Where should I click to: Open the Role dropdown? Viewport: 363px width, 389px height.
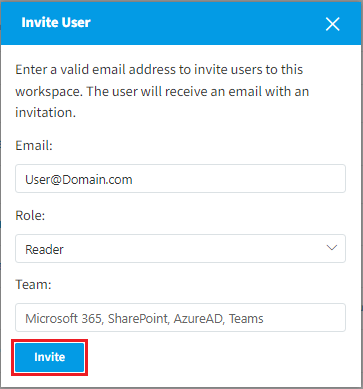[180, 249]
